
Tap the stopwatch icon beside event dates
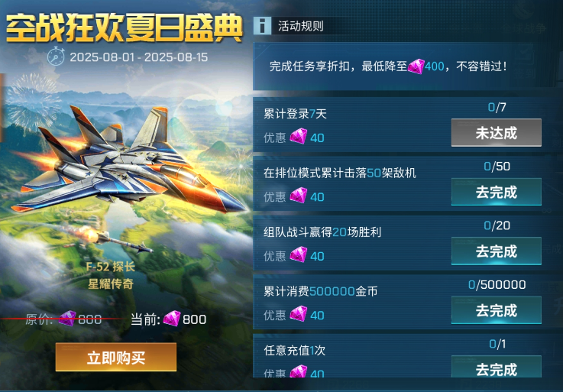click(x=56, y=57)
